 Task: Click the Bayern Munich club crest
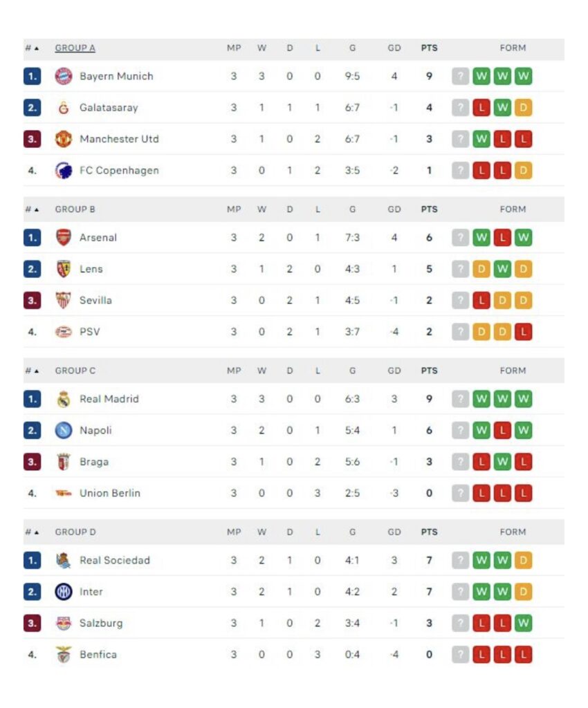(x=64, y=76)
